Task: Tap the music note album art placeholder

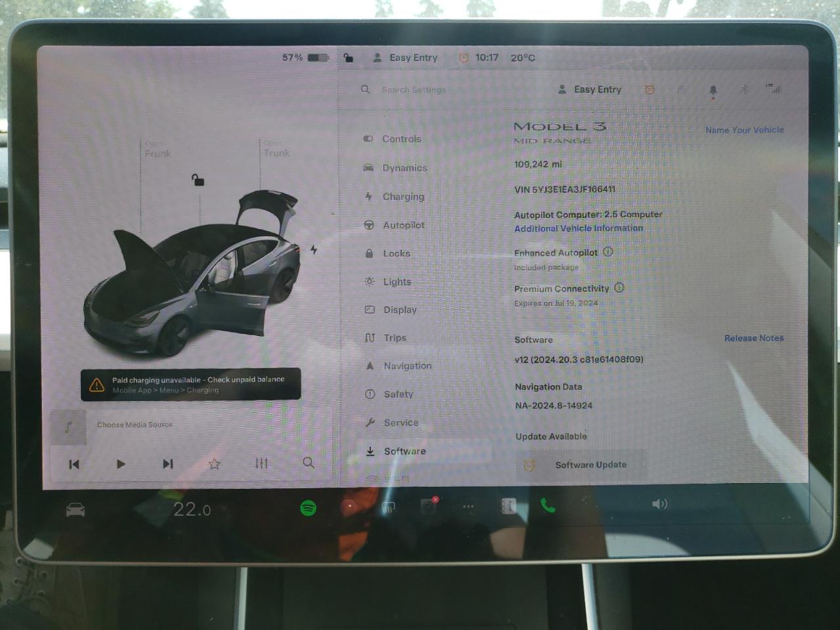Action: (x=68, y=427)
